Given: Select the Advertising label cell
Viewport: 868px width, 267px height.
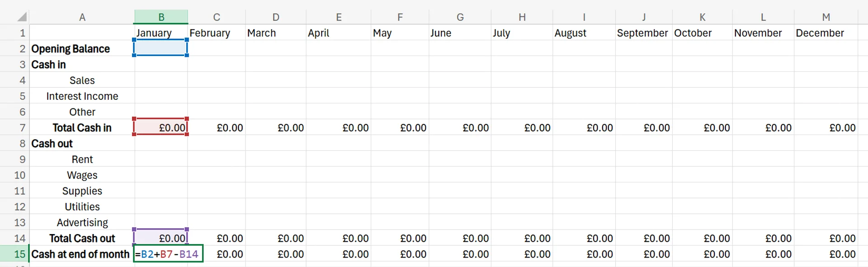Looking at the screenshot, I should (82, 222).
